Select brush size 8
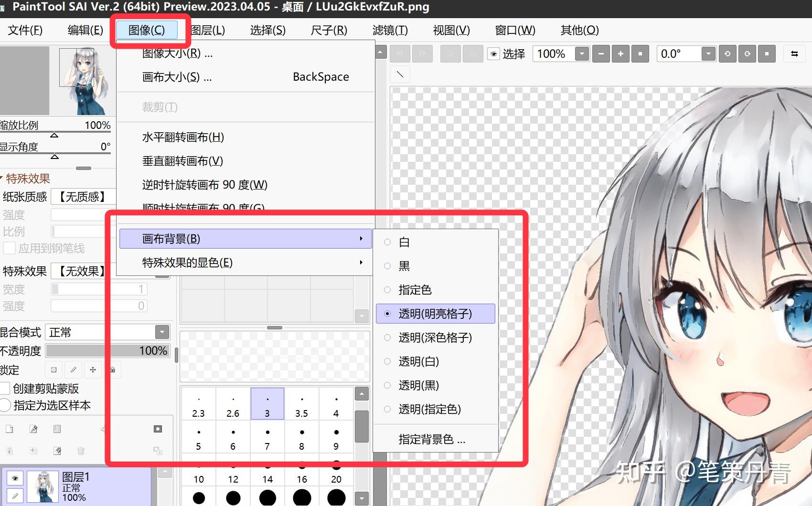812x506 pixels. click(x=302, y=437)
